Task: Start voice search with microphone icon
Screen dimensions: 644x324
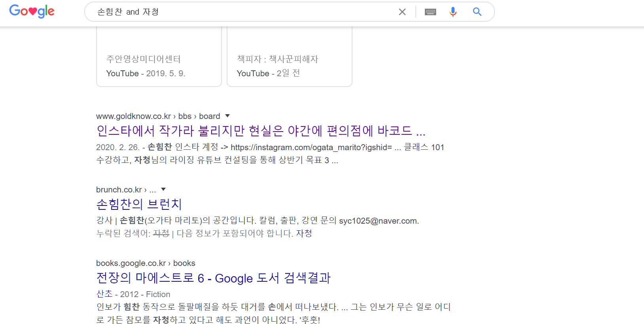Action: click(x=453, y=12)
